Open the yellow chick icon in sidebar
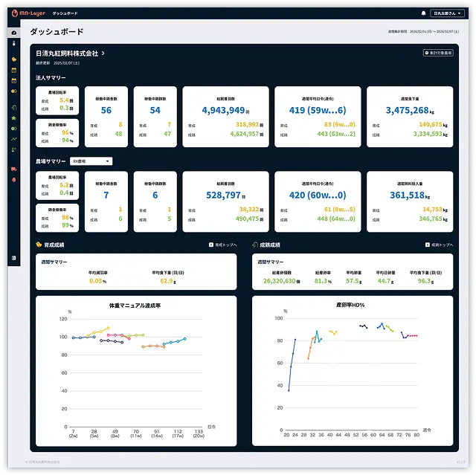The image size is (476, 475). point(14,59)
